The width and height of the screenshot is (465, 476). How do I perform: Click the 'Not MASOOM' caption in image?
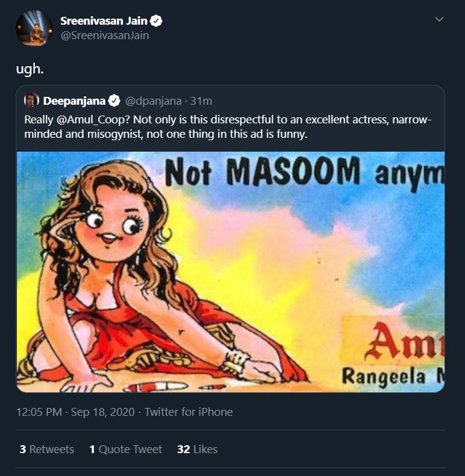tap(263, 172)
